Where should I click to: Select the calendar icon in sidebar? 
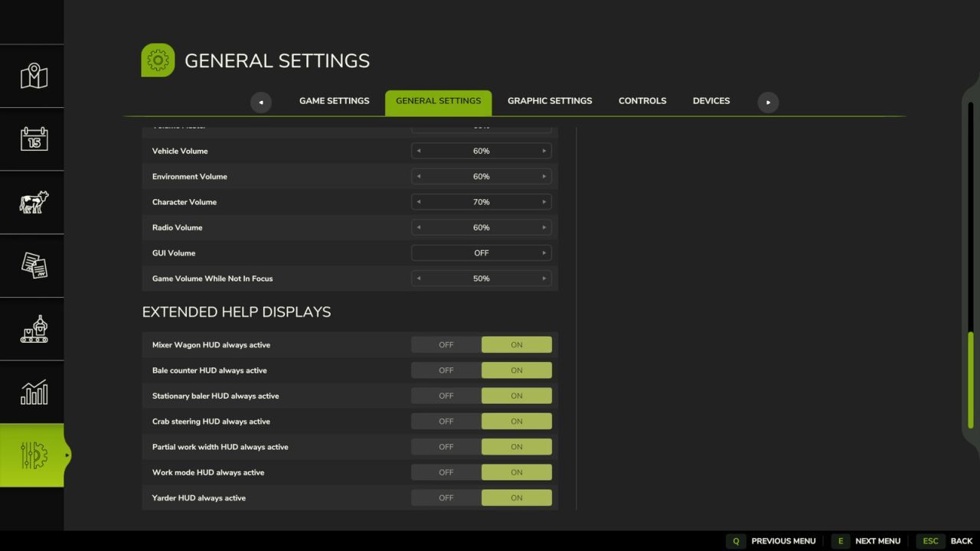(x=32, y=139)
